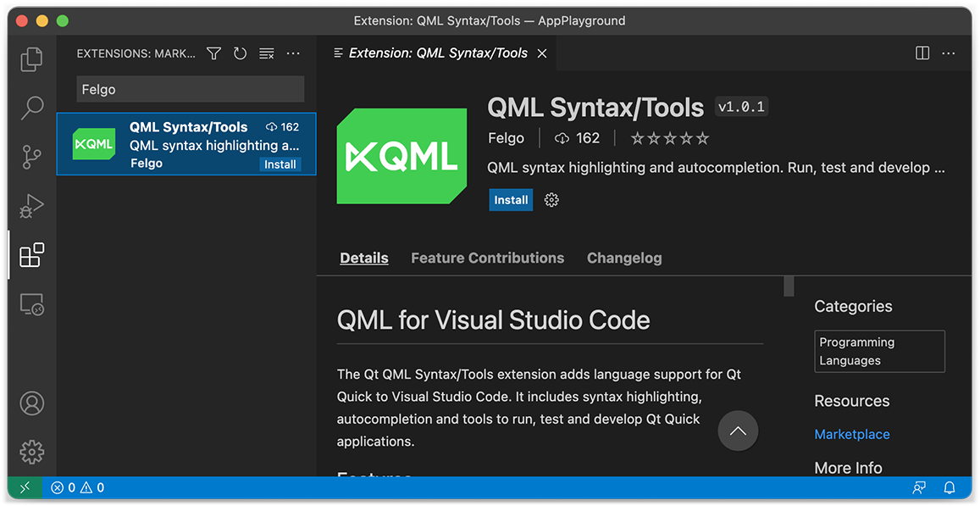This screenshot has width=980, height=506.
Task: Click the scroll to top button
Action: 738,431
